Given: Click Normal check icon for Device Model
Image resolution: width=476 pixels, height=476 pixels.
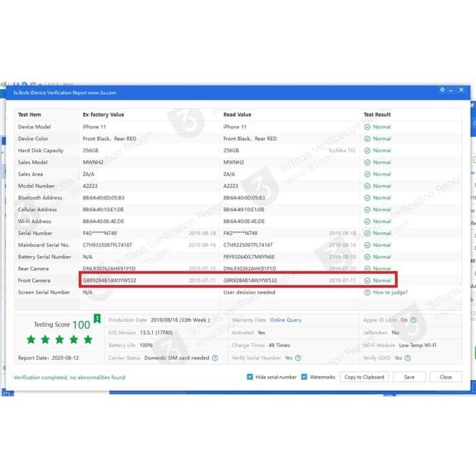Looking at the screenshot, I should (367, 127).
